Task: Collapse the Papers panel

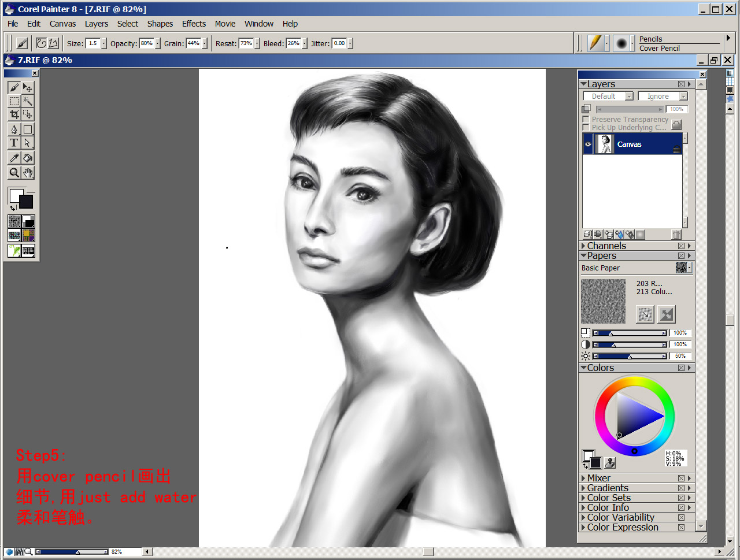Action: click(583, 255)
